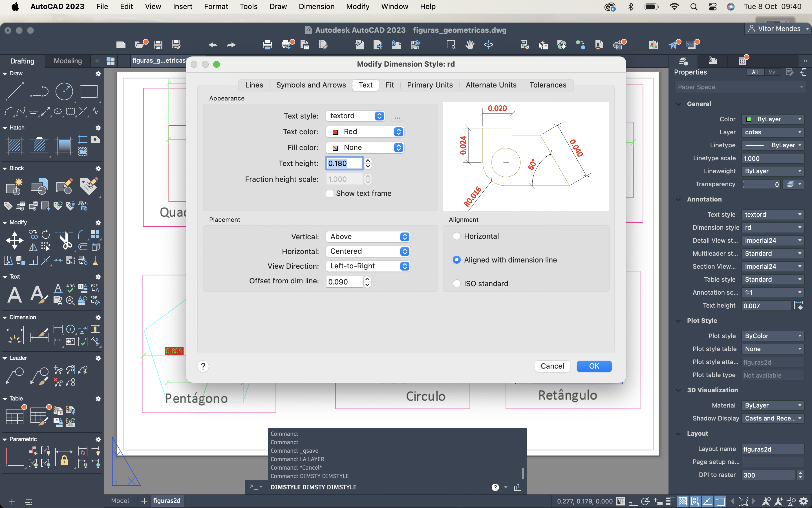Click the Text height input field

[344, 163]
